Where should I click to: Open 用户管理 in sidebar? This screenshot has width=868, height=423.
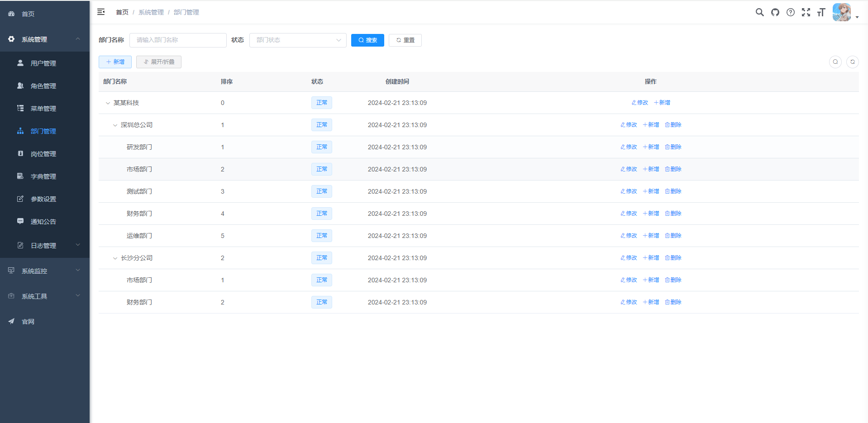click(45, 63)
